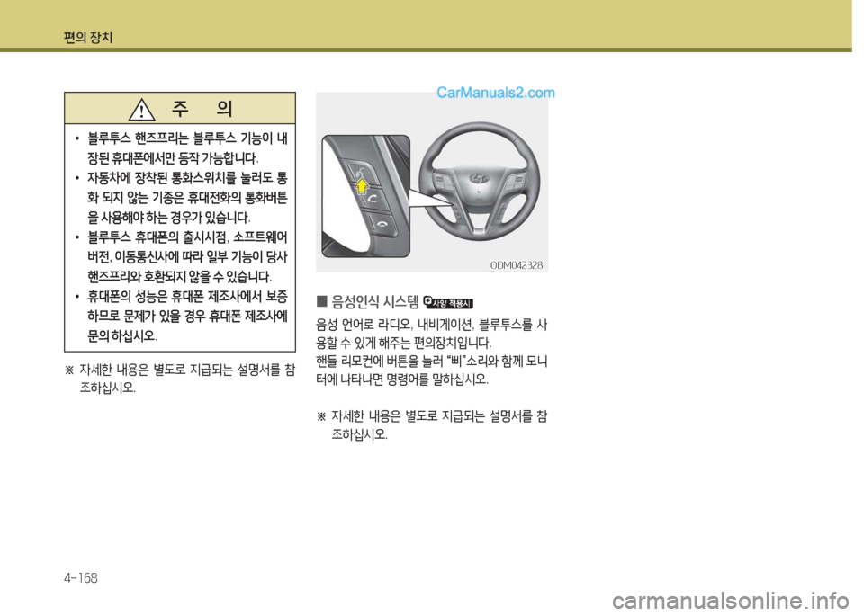Image resolution: width=864 pixels, height=616 pixels.
Task: Click text '핸즈프리와 호환되지 않을 수 있습니다.'
Action: click(180, 276)
